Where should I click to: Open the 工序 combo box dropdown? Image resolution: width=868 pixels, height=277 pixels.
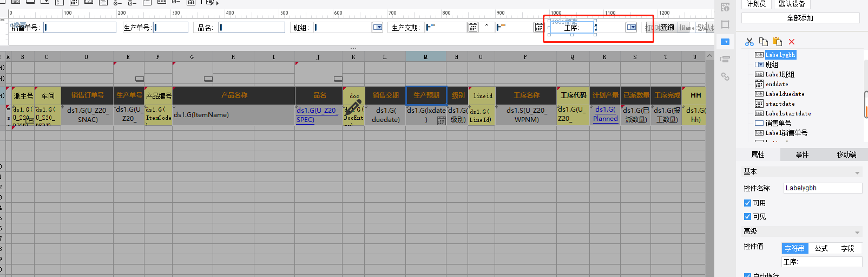[632, 27]
